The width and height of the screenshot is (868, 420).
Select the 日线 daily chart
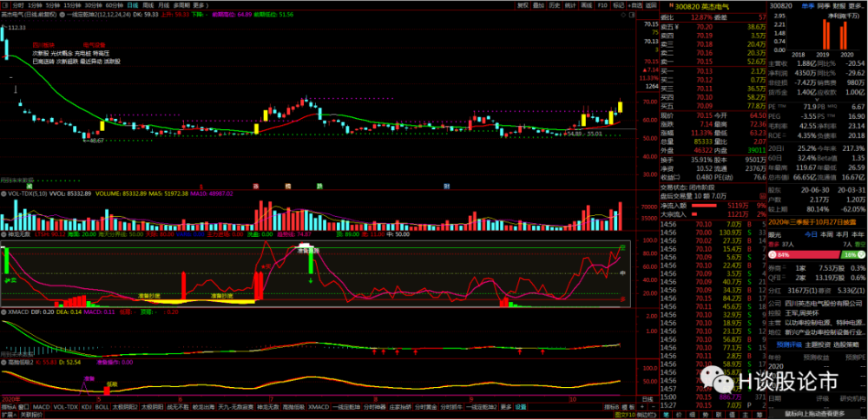pos(132,5)
